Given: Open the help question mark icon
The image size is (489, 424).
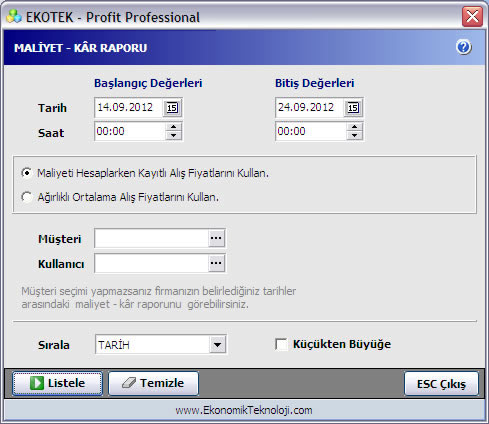Looking at the screenshot, I should coord(464,47).
